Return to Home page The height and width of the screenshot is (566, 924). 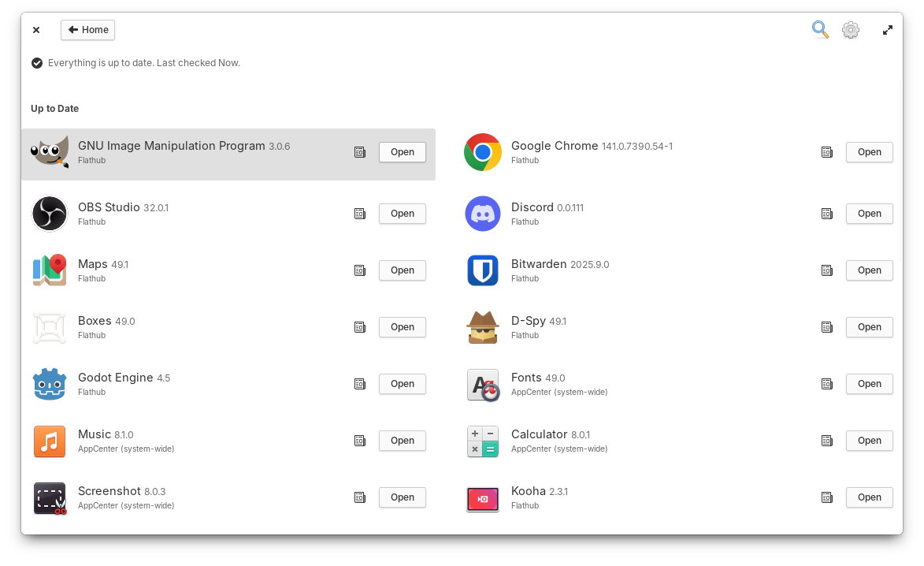coord(87,29)
